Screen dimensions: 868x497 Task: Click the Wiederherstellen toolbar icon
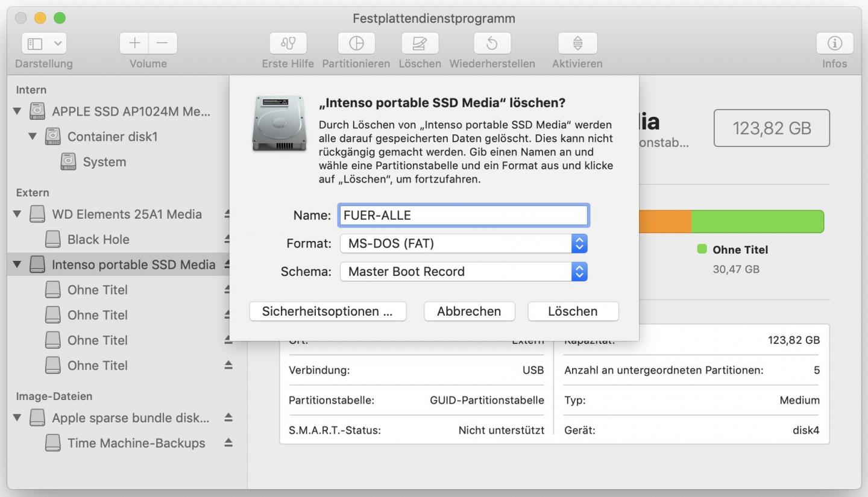492,44
